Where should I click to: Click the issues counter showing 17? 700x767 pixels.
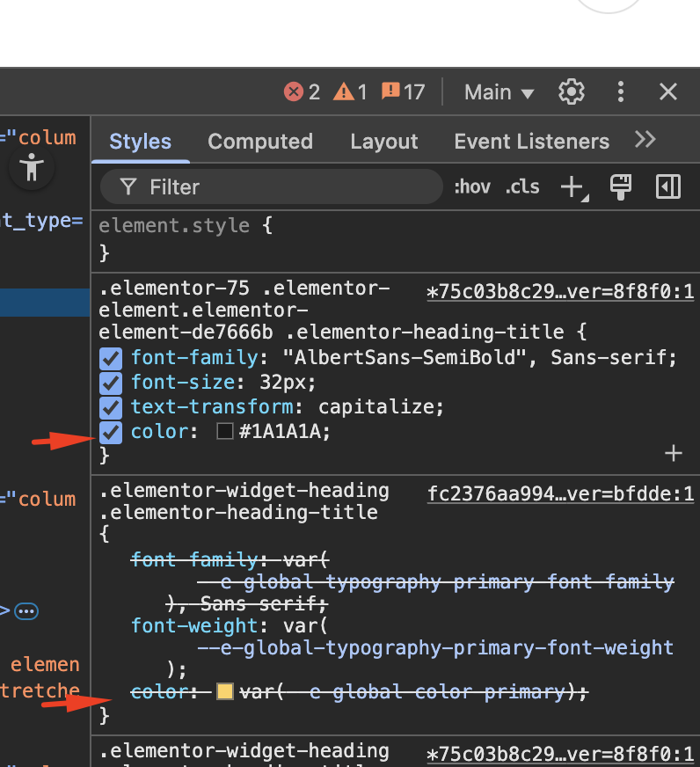pyautogui.click(x=403, y=91)
